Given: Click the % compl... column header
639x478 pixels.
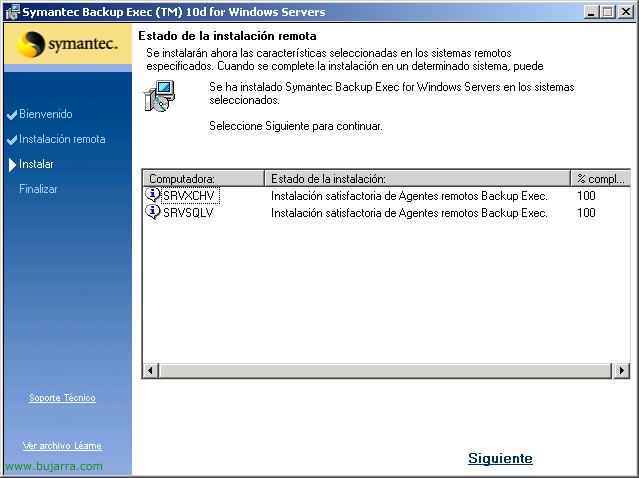Looking at the screenshot, I should tap(600, 178).
